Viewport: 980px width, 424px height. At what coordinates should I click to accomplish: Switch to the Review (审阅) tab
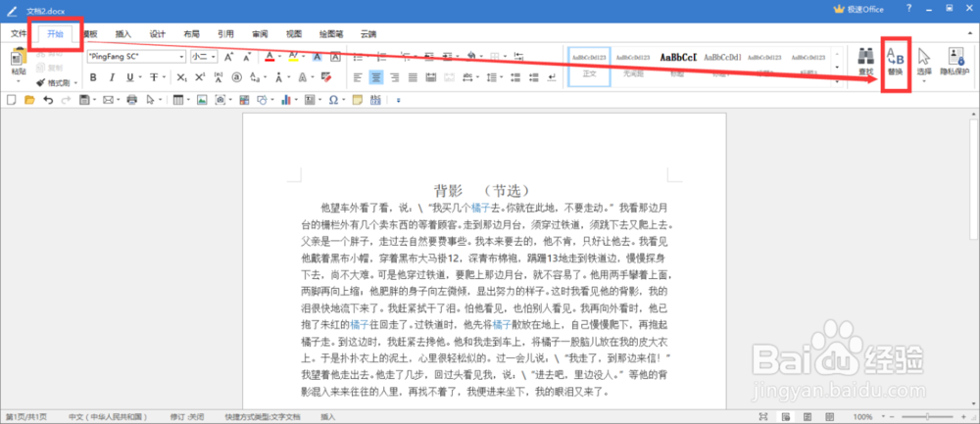click(260, 33)
